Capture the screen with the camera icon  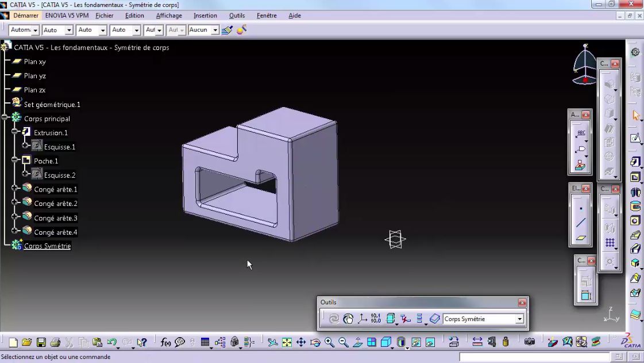[x=530, y=342]
